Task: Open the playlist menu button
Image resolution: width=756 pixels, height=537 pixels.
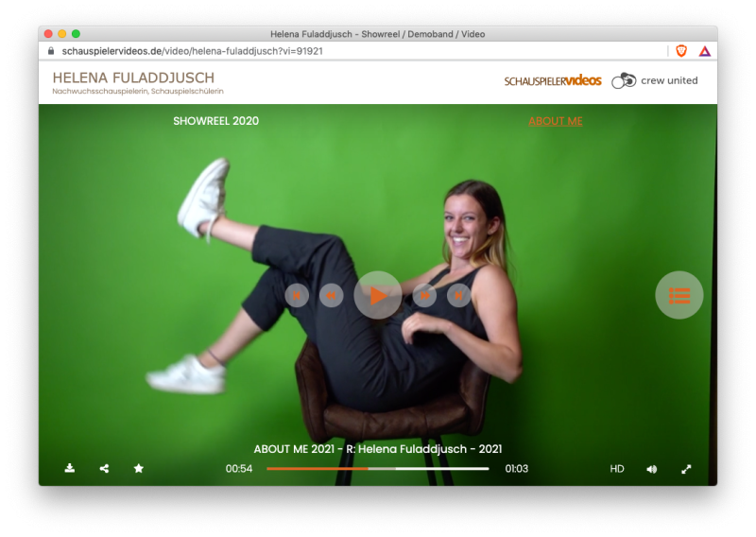Action: point(679,295)
